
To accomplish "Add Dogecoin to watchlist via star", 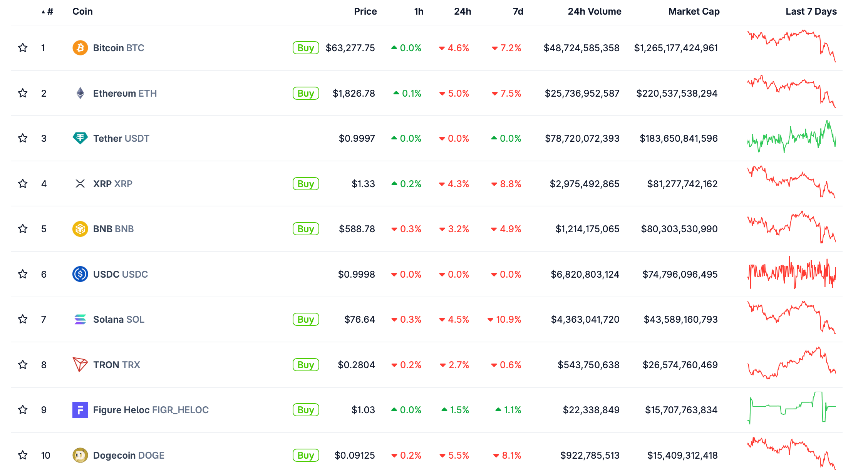I will (x=23, y=455).
